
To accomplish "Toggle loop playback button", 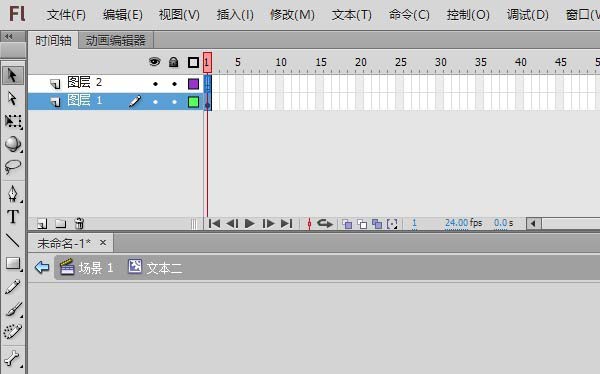I will pos(325,223).
